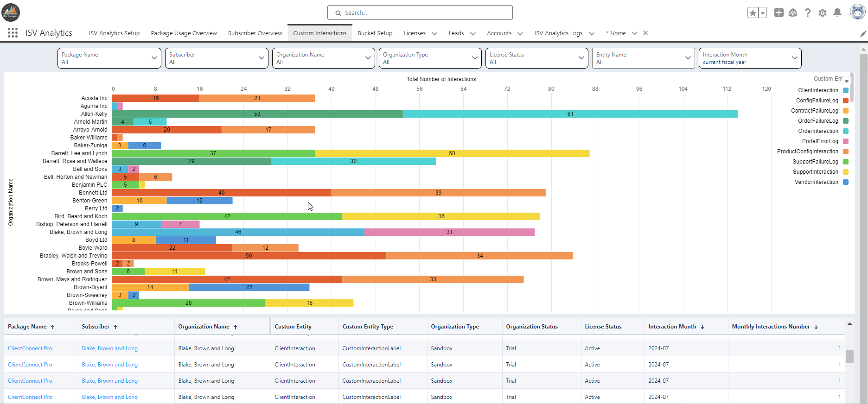
Task: Open the first ClientConnect Pro package link
Action: coord(30,348)
